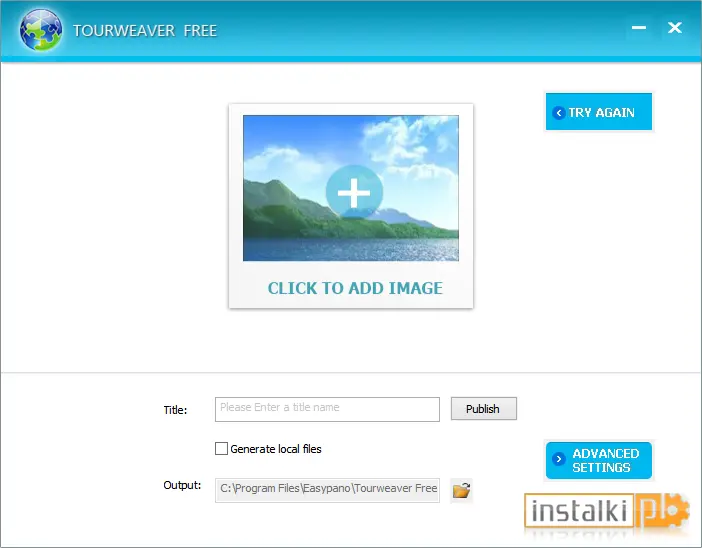Open ADVANCED SETTINGS
The image size is (702, 548).
599,460
